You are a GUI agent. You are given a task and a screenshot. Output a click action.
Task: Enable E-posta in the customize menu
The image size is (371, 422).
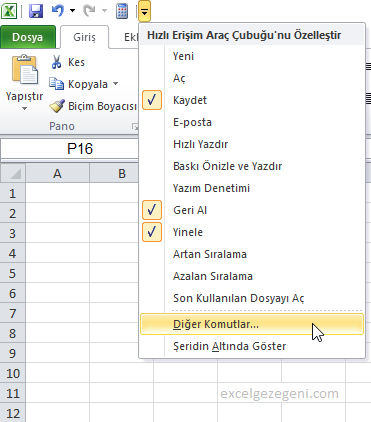(252, 122)
